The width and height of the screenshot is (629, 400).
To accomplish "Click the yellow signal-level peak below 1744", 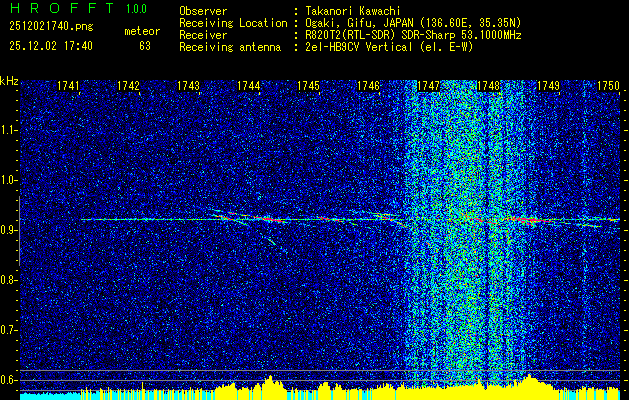I will 271,387.
